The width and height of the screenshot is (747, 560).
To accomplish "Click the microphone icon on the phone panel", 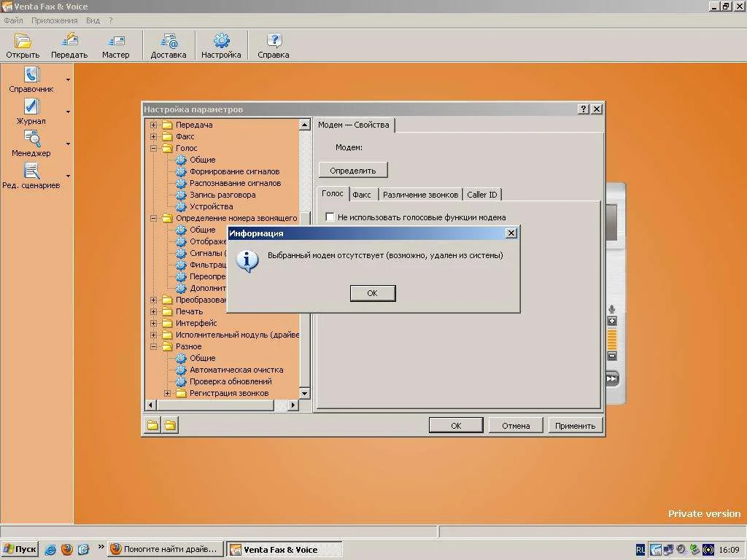I will click(x=612, y=309).
